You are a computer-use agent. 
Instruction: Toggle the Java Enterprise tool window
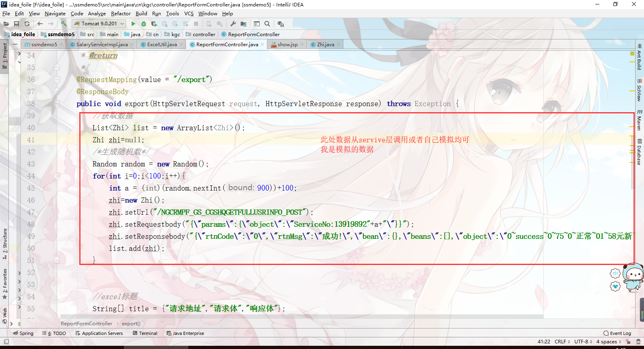[x=185, y=333]
